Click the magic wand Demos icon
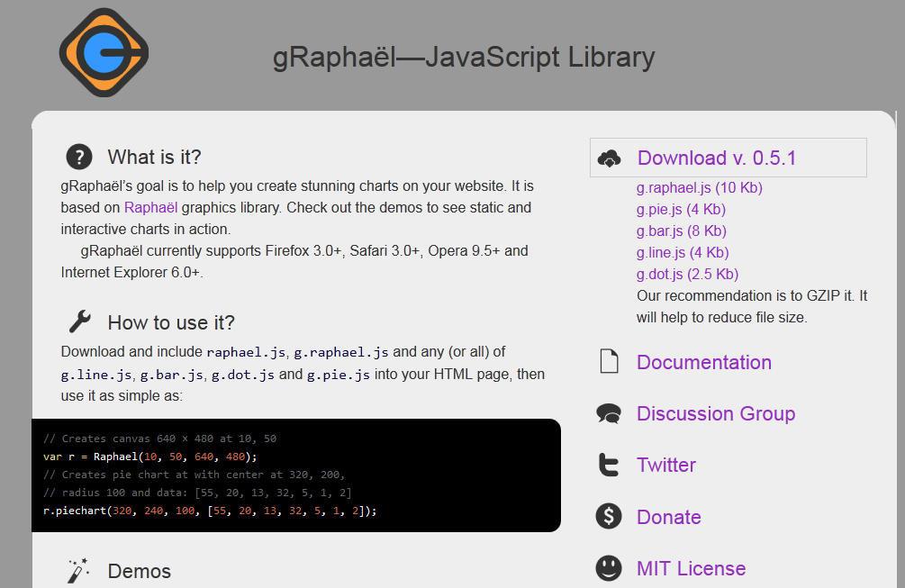Viewport: 905px width, 588px height. point(78,570)
